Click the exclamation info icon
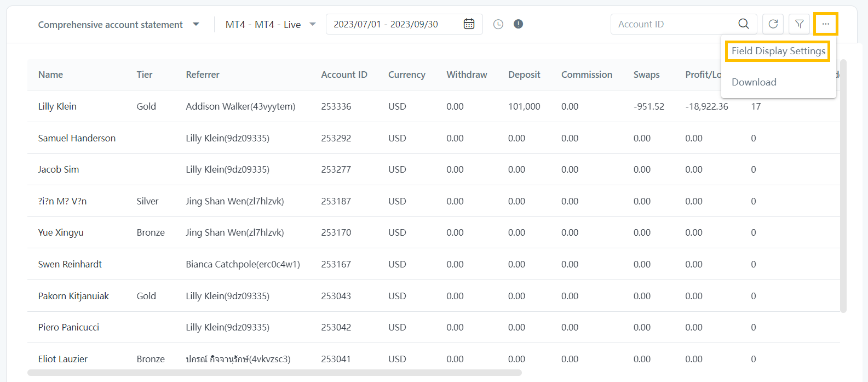 [518, 24]
